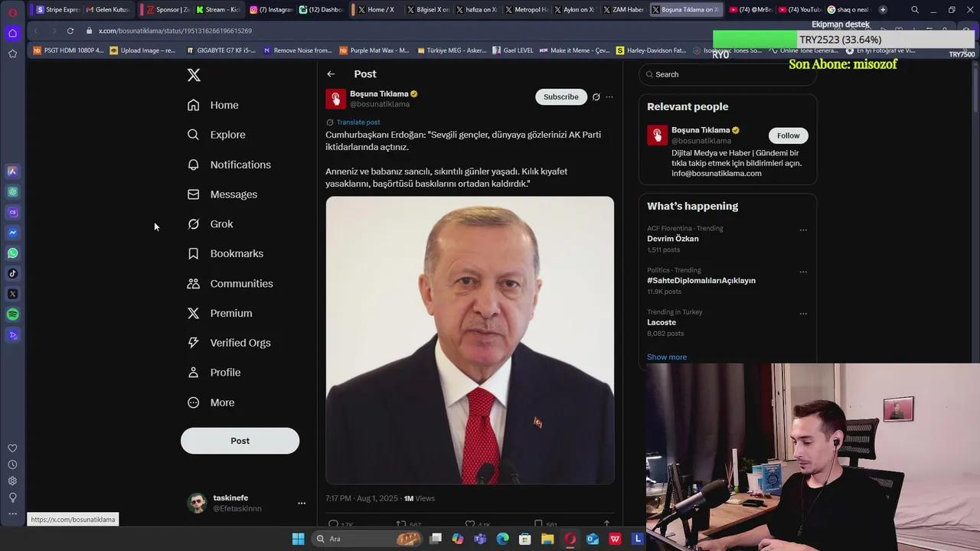Switch to the Gelen Kutusu Gmail tab
This screenshot has height=551, width=980.
pos(107,10)
